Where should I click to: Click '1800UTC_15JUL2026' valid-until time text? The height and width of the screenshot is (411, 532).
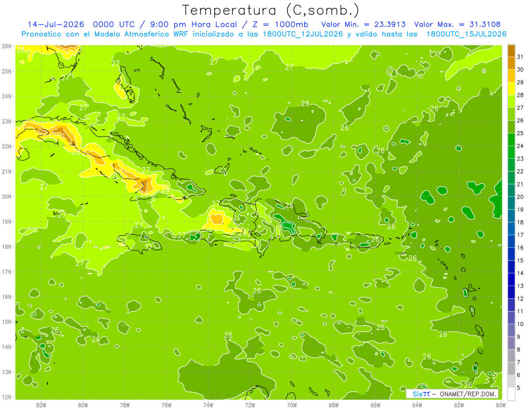click(466, 34)
